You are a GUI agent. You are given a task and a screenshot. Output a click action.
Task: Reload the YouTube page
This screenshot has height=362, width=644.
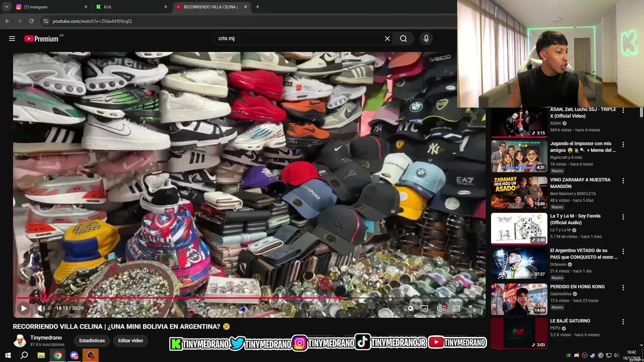pos(31,21)
